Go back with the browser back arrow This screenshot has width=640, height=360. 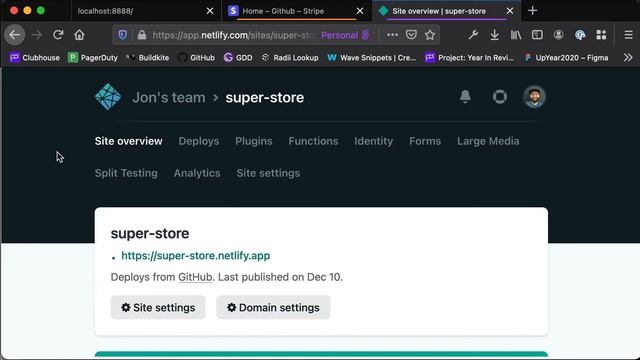15,35
